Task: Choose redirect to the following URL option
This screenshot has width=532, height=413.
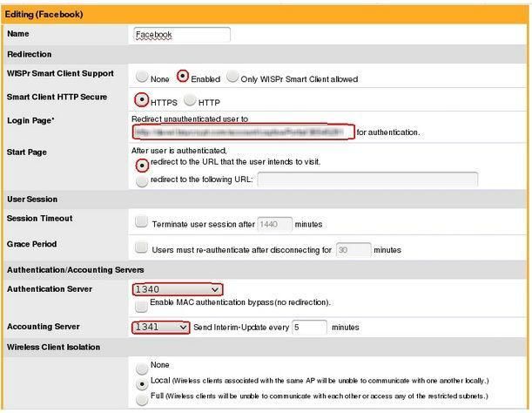Action: 142,181
